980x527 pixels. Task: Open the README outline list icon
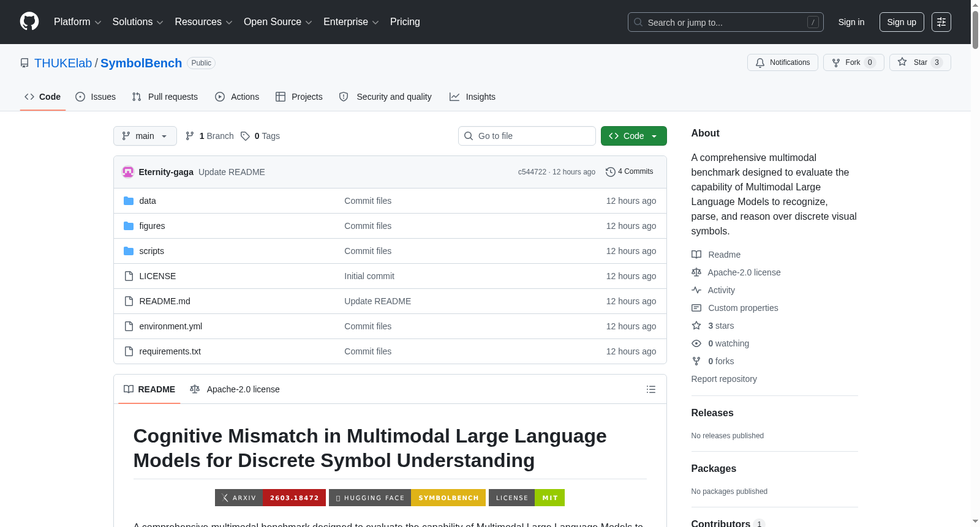tap(651, 389)
